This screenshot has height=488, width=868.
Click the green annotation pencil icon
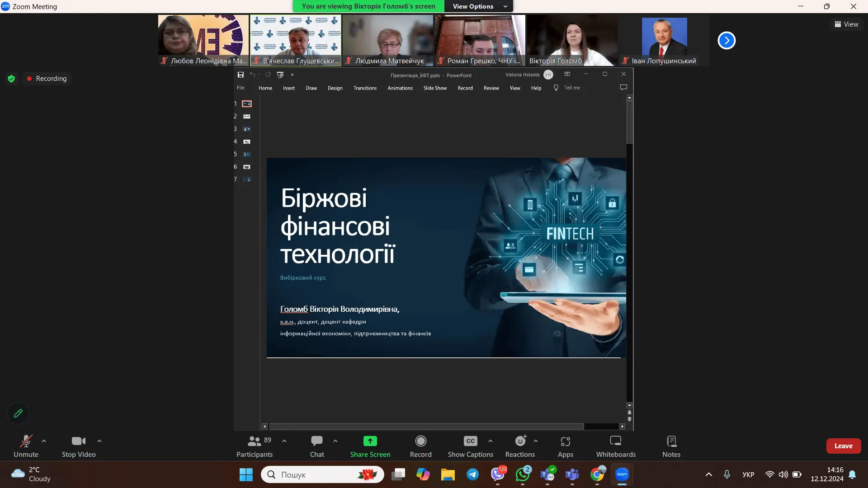click(18, 413)
